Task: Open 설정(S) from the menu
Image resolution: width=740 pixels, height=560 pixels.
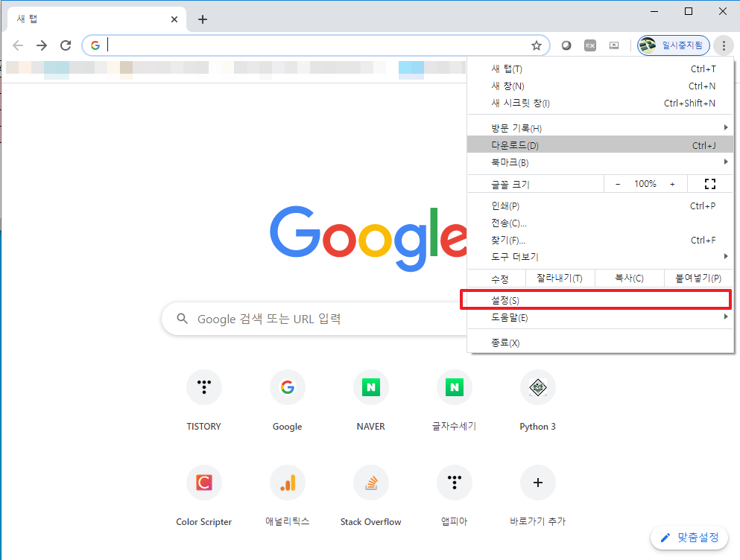Action: (601, 300)
